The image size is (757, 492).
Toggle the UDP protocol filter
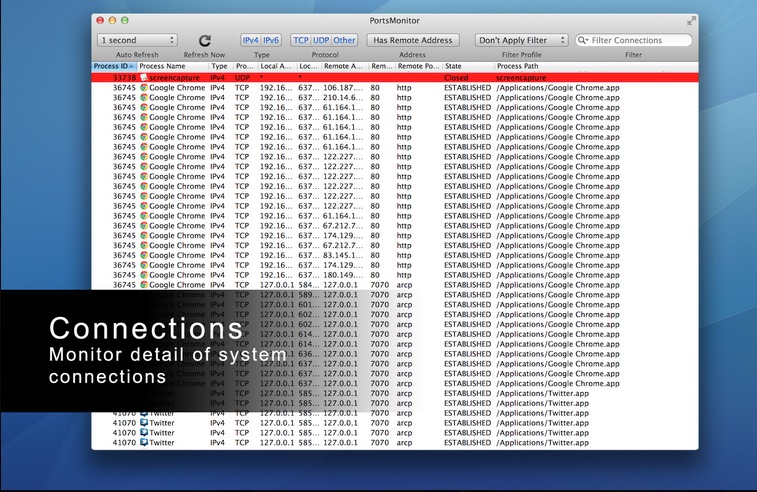coord(321,40)
